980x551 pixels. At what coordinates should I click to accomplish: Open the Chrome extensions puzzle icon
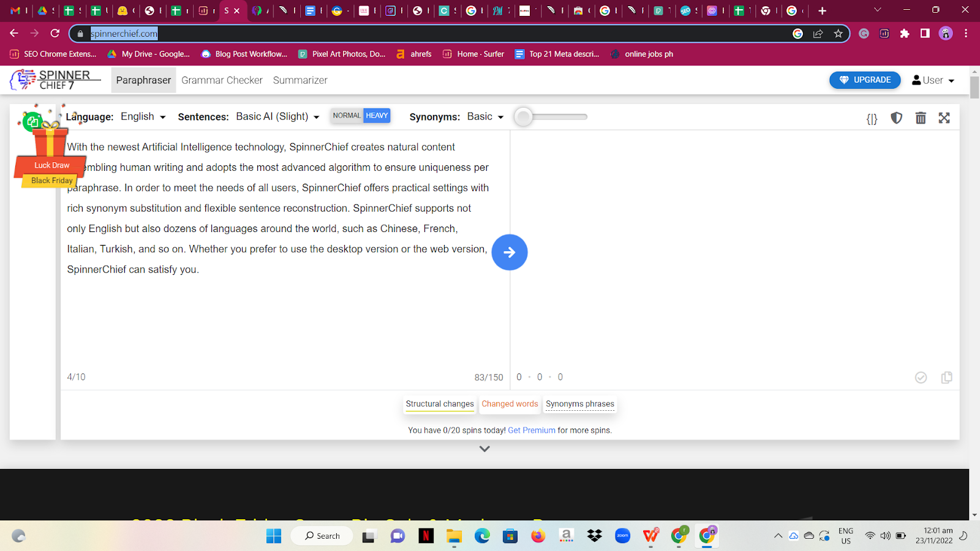905,34
